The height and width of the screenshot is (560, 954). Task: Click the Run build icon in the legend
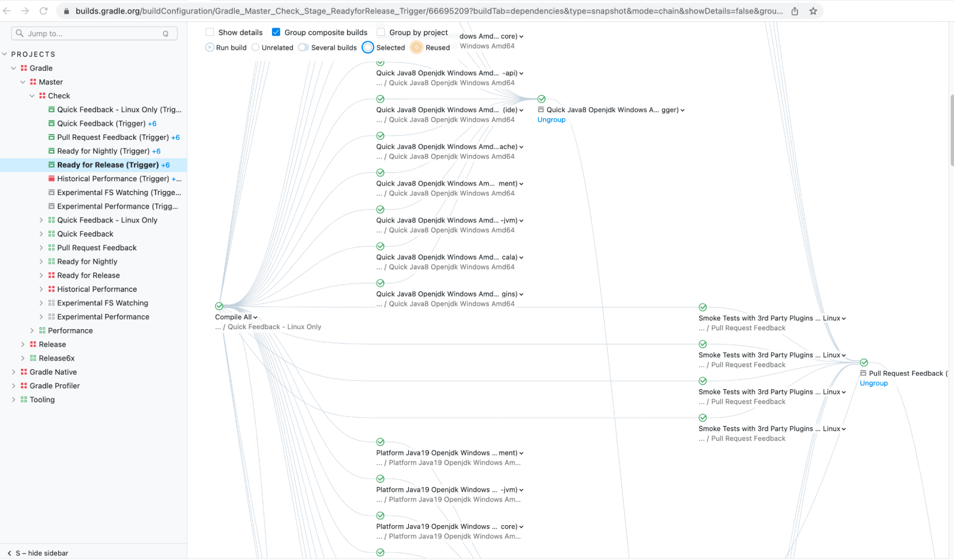(x=210, y=47)
